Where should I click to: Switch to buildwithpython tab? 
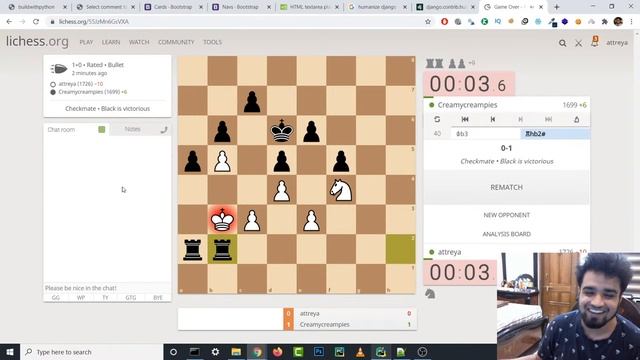35,7
